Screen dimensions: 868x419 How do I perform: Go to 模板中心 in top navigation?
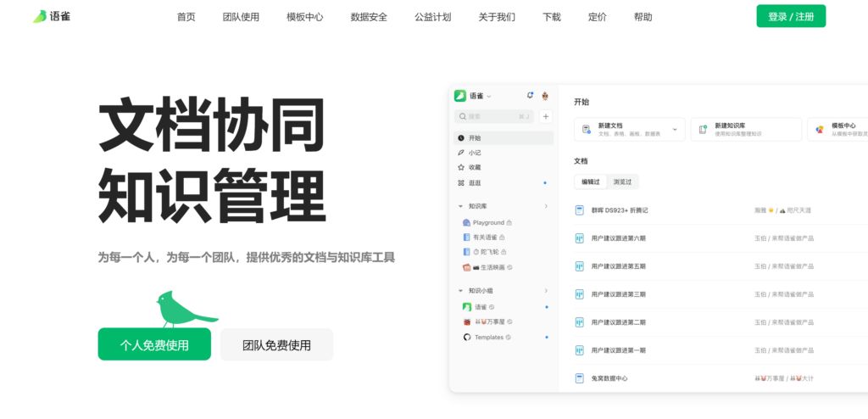coord(305,17)
